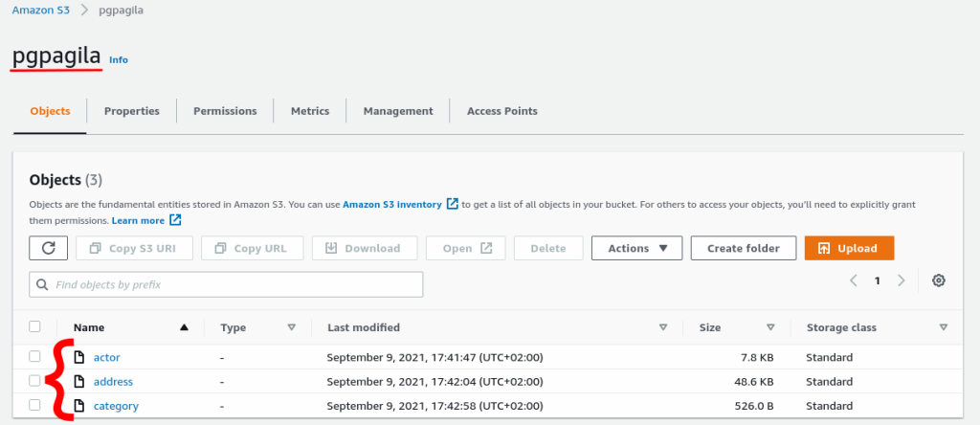Go to next page arrow
This screenshot has width=980, height=425.
[x=901, y=280]
